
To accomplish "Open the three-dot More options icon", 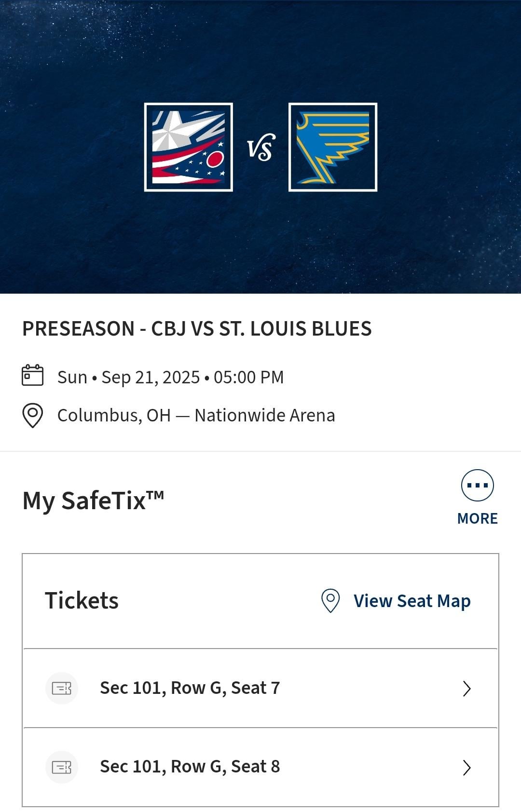I will (x=477, y=486).
